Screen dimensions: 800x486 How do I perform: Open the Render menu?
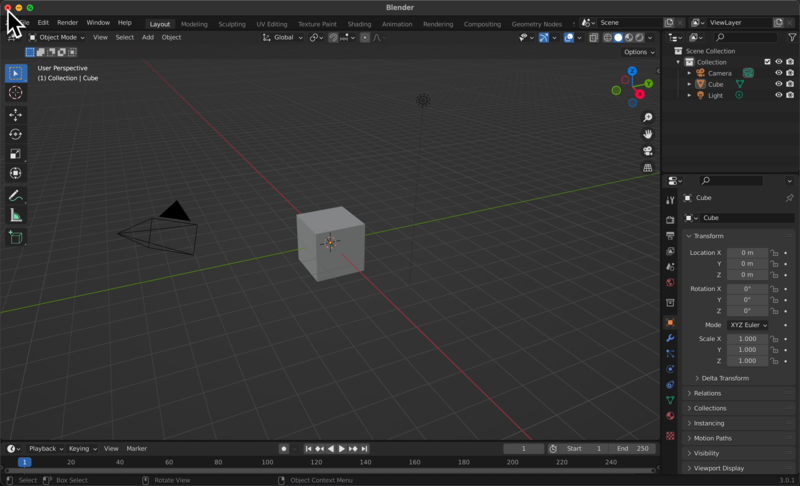coord(67,23)
